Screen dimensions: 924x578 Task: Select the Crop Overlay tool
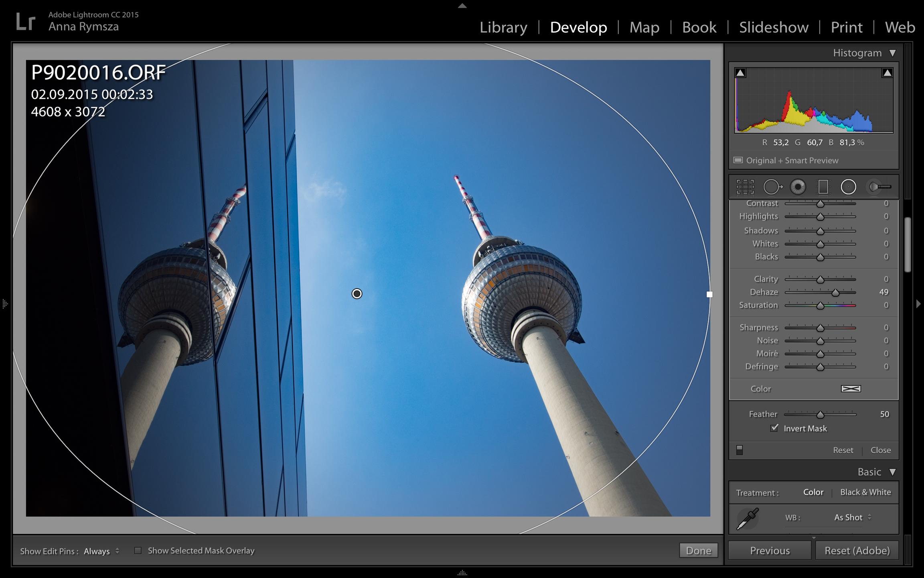click(745, 187)
